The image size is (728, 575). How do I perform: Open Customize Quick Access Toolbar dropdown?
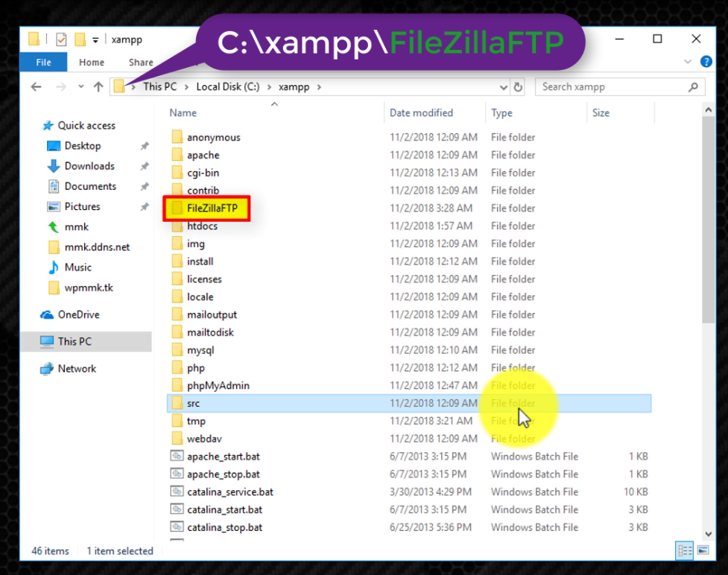pos(95,40)
